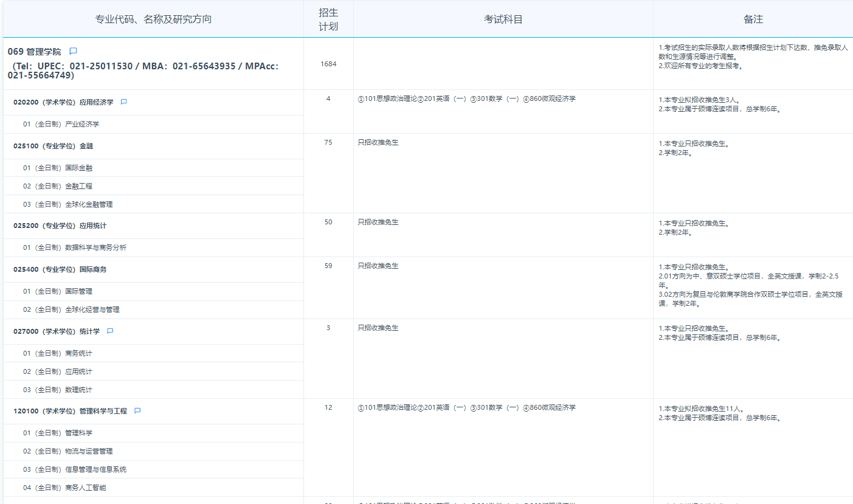Image resolution: width=853 pixels, height=504 pixels.
Task: Select the 考试科目 column header
Action: (503, 19)
